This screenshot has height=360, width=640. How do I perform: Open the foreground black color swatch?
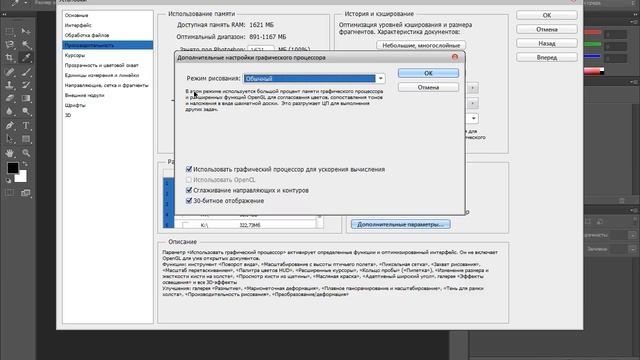point(12,167)
